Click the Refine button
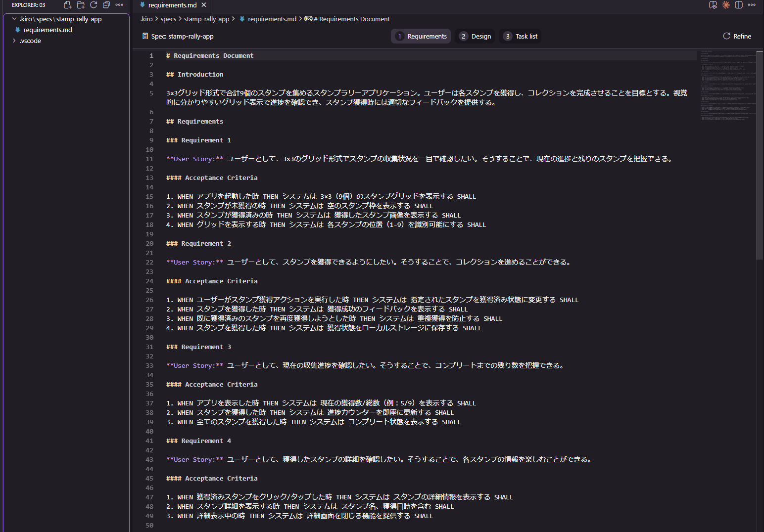The image size is (764, 532). [x=737, y=36]
